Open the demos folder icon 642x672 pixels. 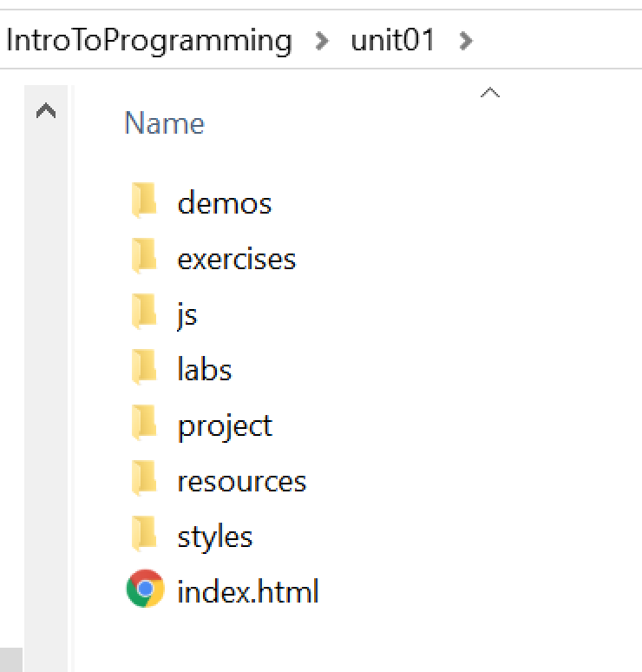[144, 200]
